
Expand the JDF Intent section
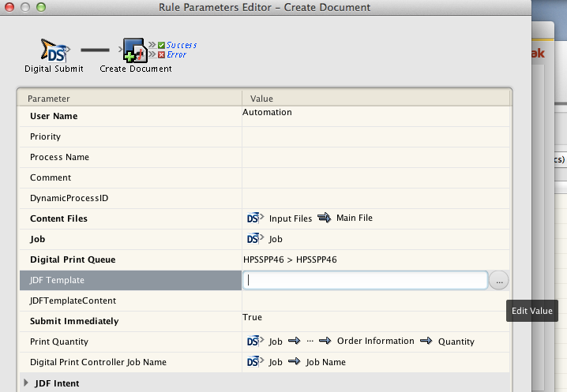[26, 383]
